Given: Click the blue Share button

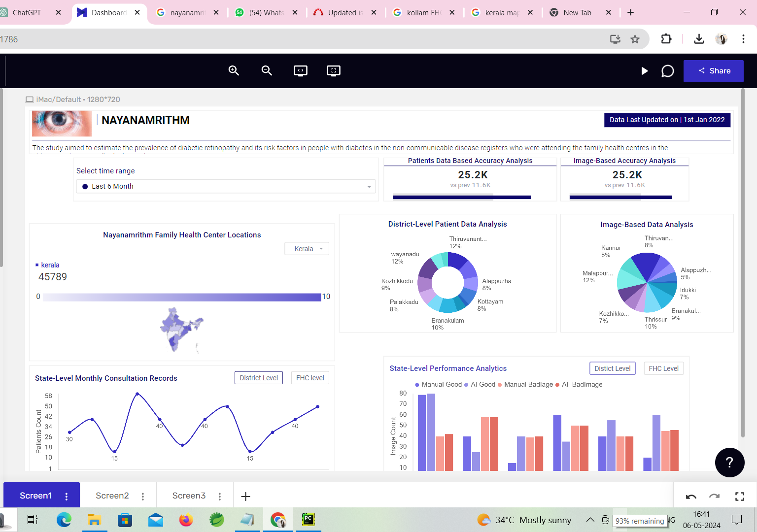Looking at the screenshot, I should pos(714,71).
